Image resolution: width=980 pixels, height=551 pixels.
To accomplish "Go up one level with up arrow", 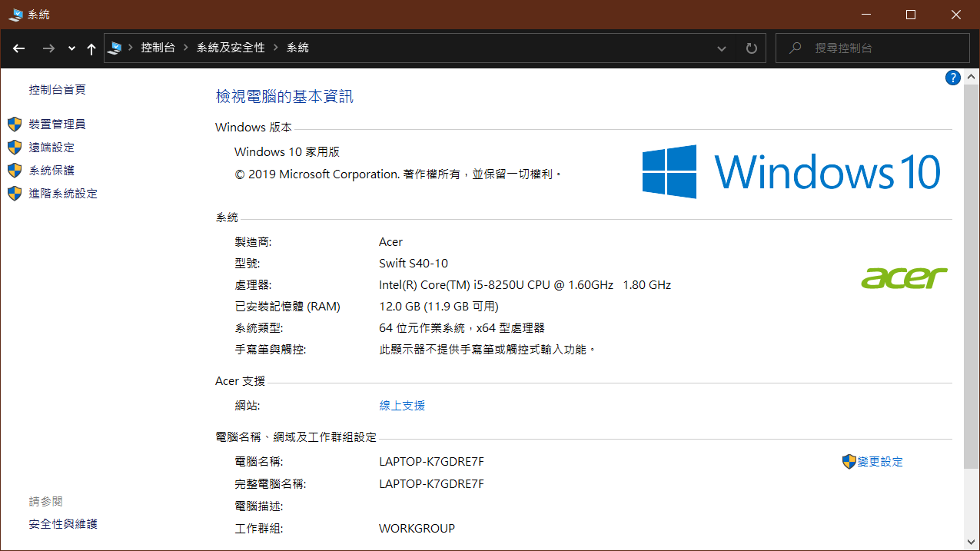I will coord(91,48).
